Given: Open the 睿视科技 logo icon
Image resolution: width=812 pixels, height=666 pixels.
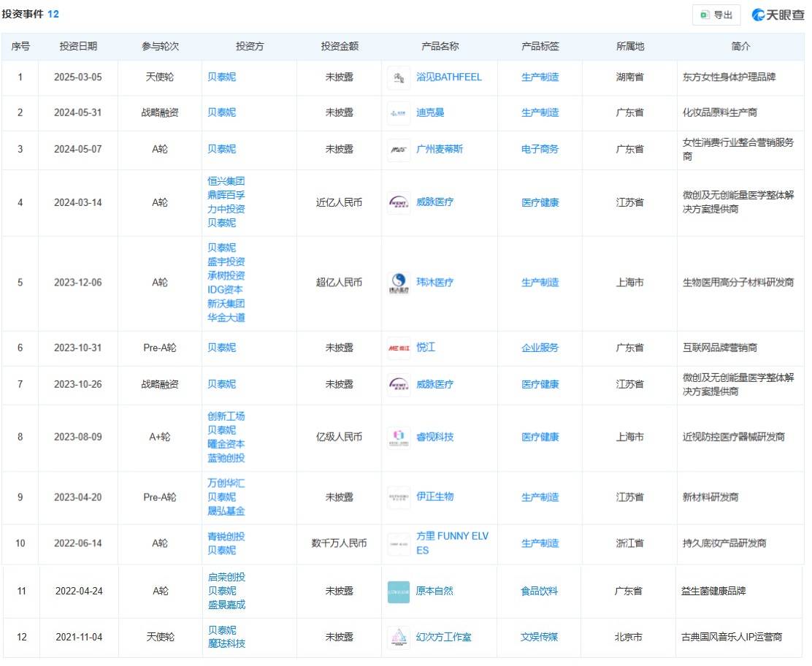Looking at the screenshot, I should tap(399, 437).
